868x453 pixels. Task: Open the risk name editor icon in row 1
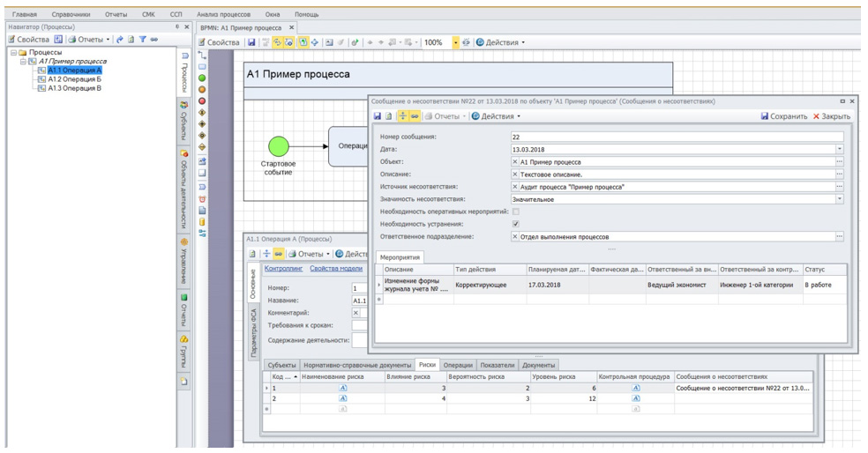point(343,388)
